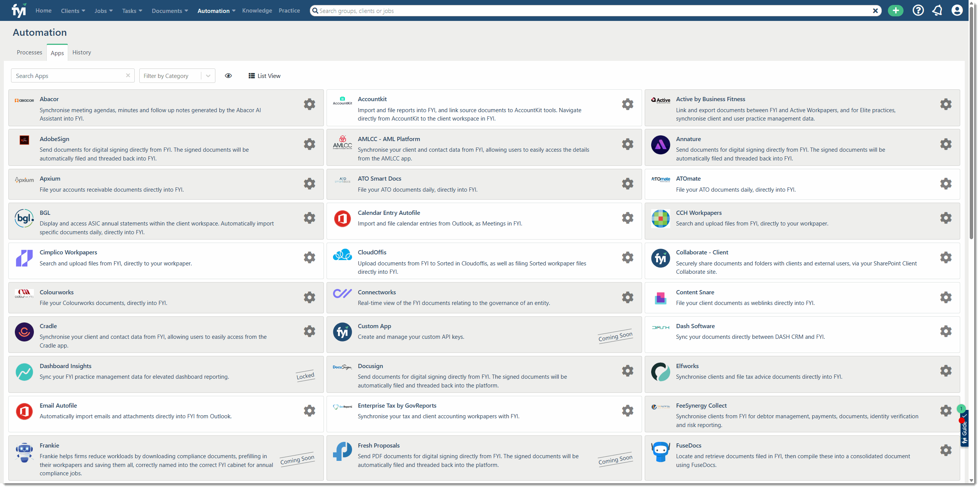Select the Apps tab

coord(57,53)
